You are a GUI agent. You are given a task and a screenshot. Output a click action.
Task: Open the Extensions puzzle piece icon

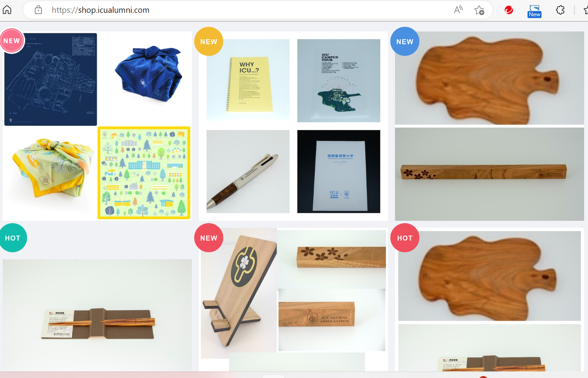(x=560, y=10)
